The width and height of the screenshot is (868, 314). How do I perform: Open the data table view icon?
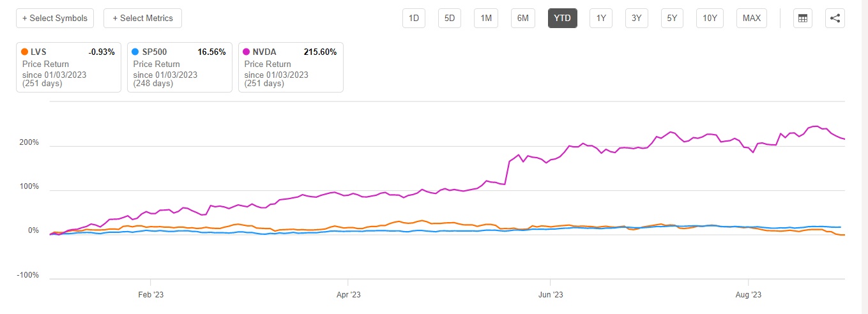[803, 18]
